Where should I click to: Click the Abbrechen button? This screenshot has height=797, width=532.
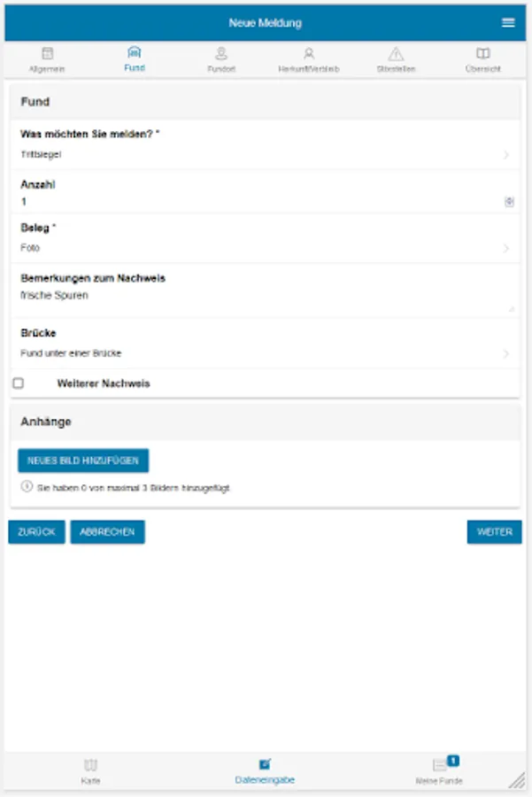click(107, 532)
